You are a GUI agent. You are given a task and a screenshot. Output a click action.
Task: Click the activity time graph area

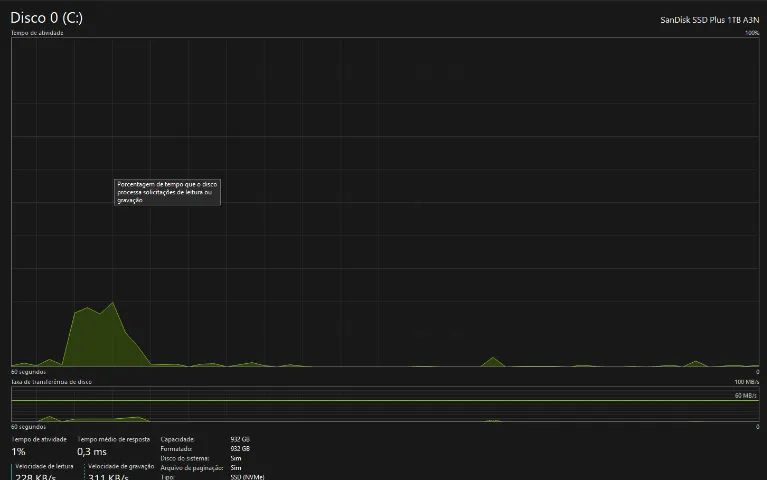[x=385, y=202]
